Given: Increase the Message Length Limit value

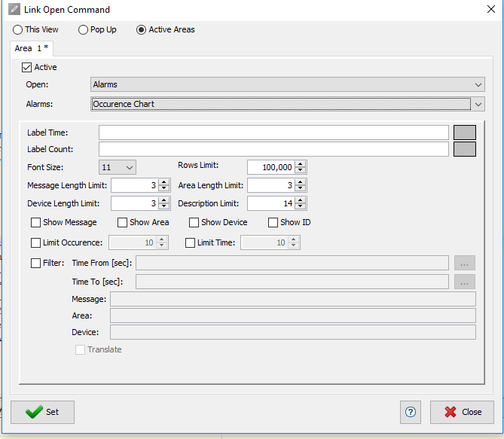Looking at the screenshot, I should pyautogui.click(x=164, y=182).
